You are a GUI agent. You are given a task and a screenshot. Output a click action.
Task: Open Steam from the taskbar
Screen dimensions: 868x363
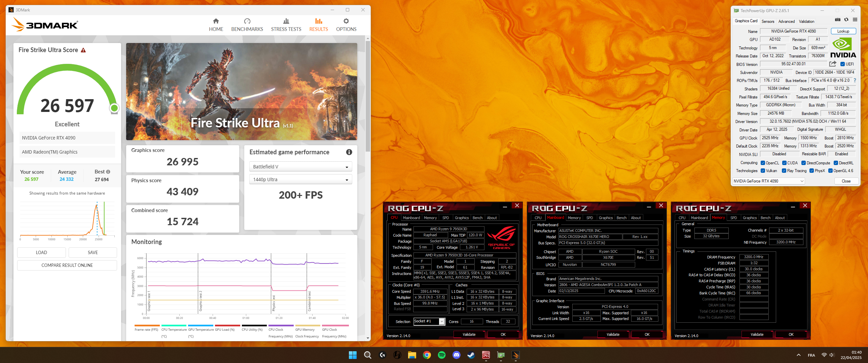coord(471,355)
